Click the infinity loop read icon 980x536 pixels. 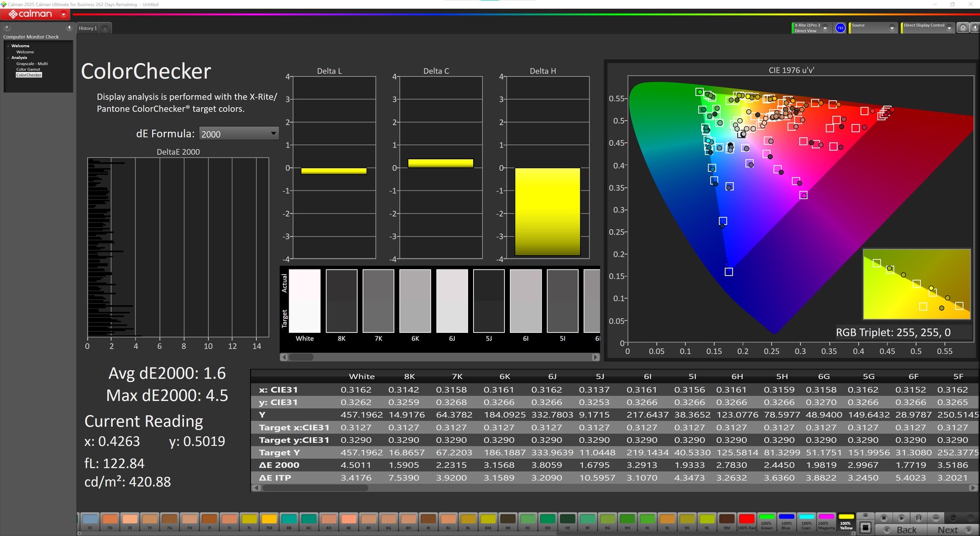(x=936, y=518)
